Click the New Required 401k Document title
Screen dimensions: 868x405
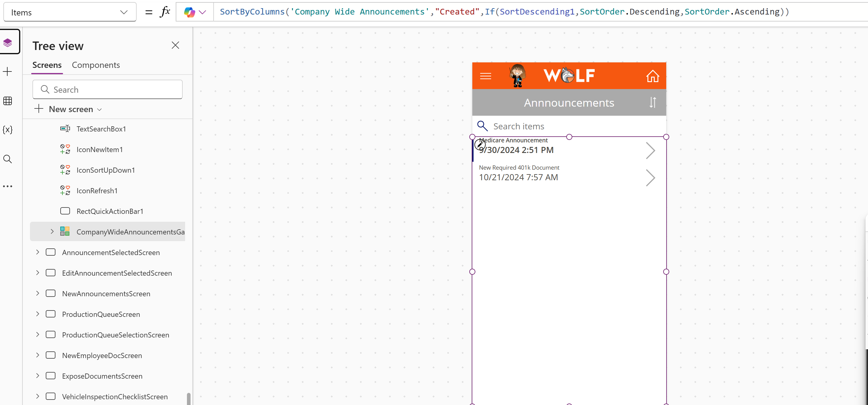pos(519,168)
